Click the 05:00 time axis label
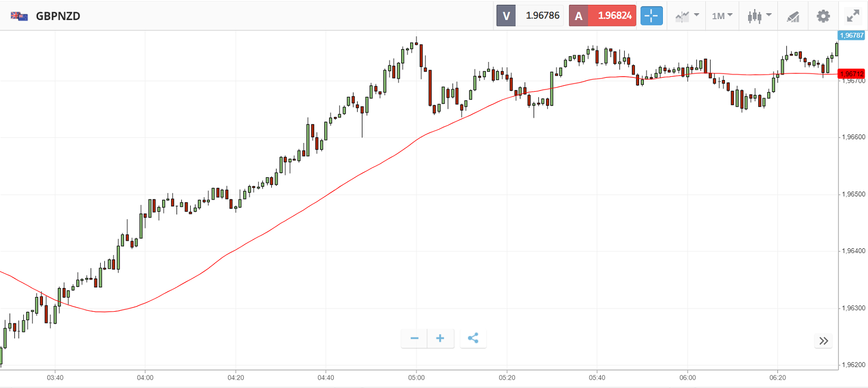The height and width of the screenshot is (388, 868). pos(417,378)
